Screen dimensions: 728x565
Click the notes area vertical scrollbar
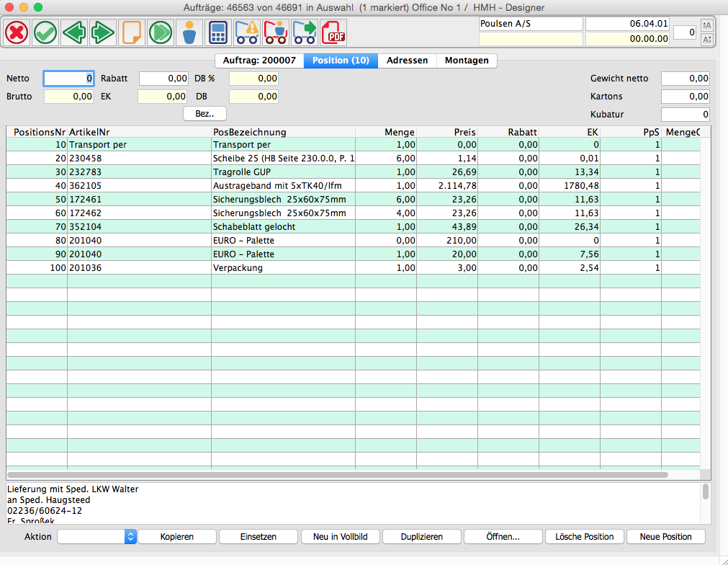point(705,491)
